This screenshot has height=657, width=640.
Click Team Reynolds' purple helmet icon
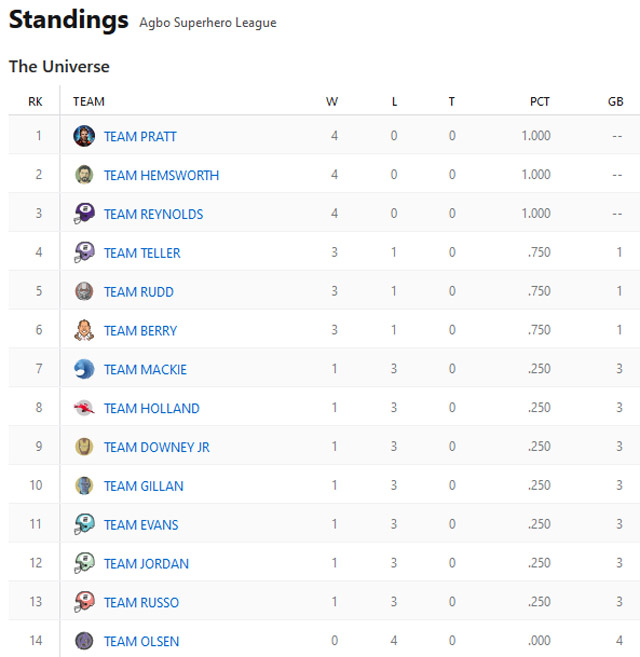click(84, 214)
